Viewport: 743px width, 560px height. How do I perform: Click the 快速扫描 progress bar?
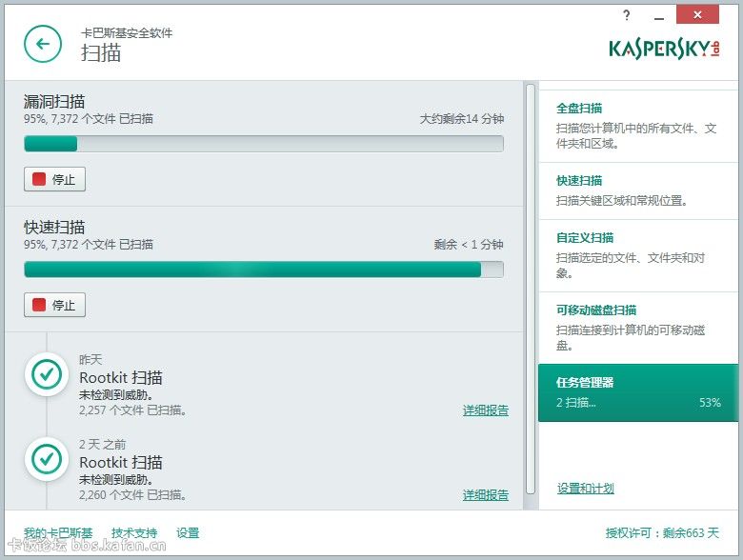(264, 270)
